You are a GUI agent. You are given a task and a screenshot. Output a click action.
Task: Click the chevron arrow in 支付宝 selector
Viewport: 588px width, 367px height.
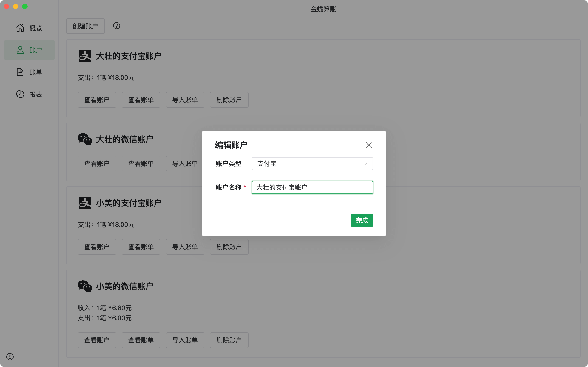365,164
